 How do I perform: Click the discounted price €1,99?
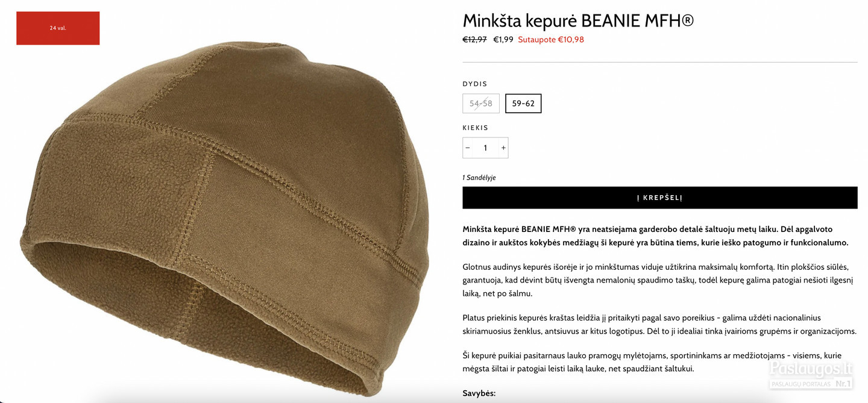503,40
